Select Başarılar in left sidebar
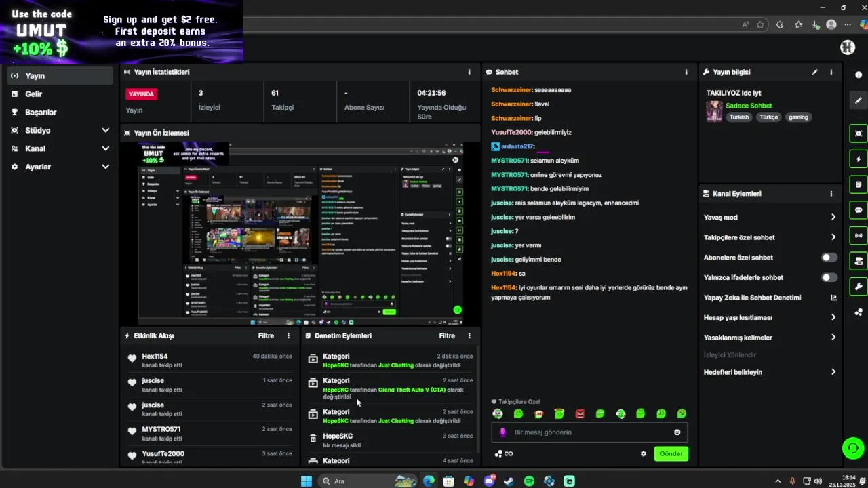Viewport: 868px width, 488px height. (60, 113)
